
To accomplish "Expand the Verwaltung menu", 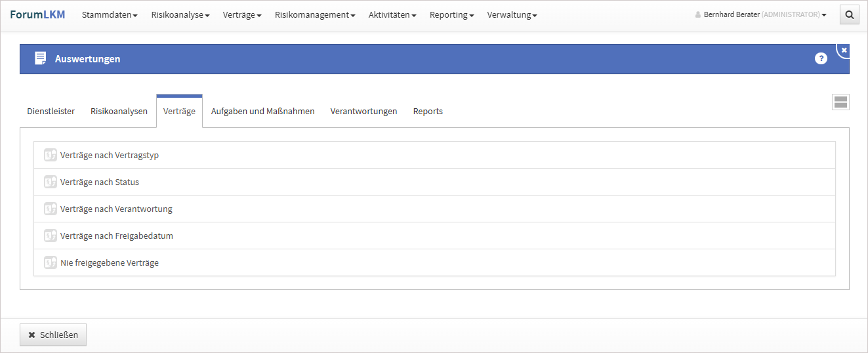I will click(512, 14).
